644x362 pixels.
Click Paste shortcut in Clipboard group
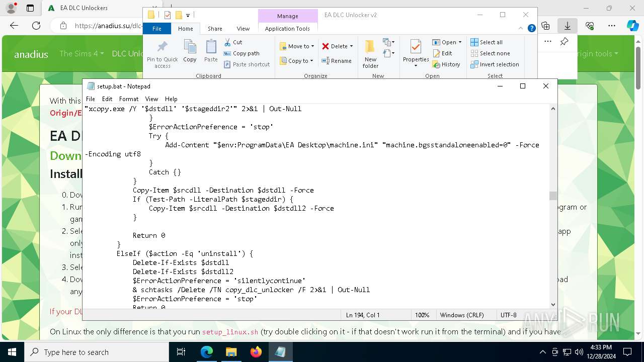(x=247, y=64)
